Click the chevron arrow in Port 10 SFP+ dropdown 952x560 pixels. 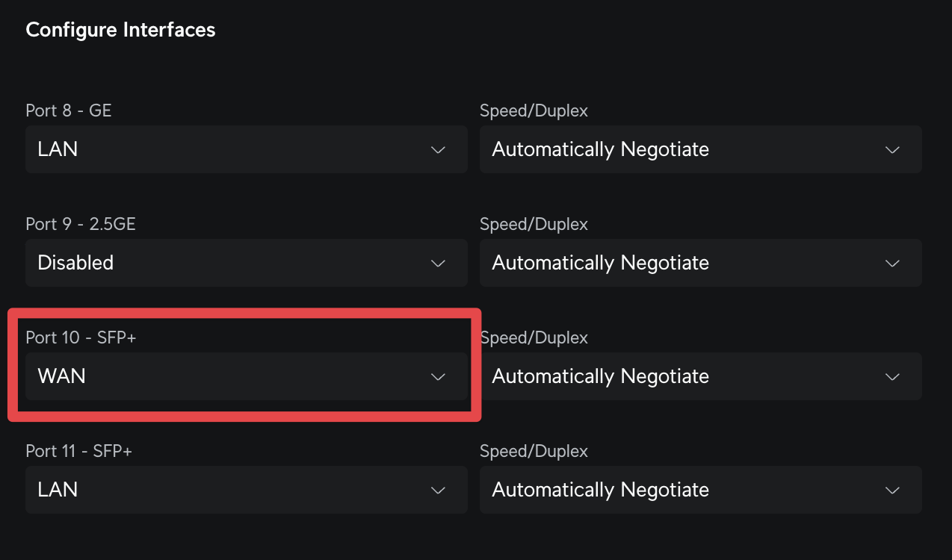(x=439, y=377)
